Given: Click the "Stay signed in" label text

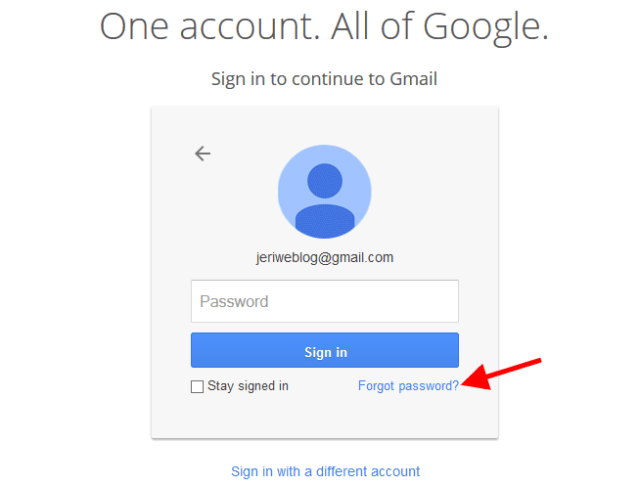Looking at the screenshot, I should pyautogui.click(x=248, y=386).
